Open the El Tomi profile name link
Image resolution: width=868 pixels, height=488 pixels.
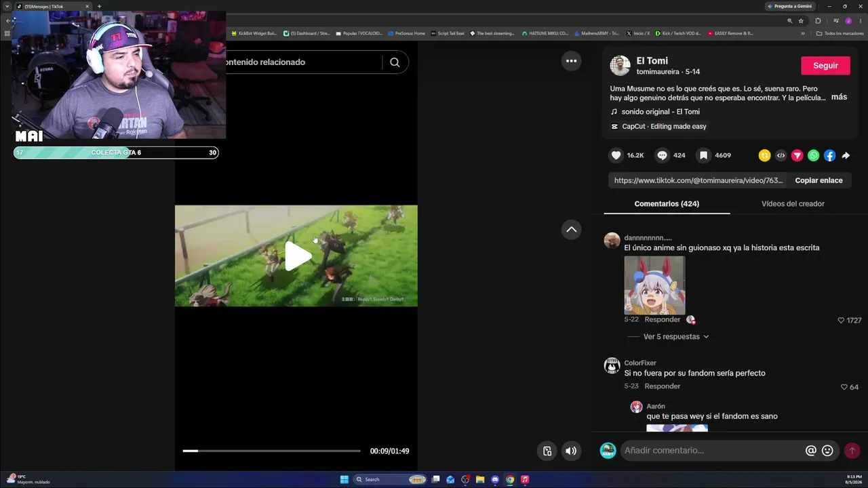pos(652,60)
